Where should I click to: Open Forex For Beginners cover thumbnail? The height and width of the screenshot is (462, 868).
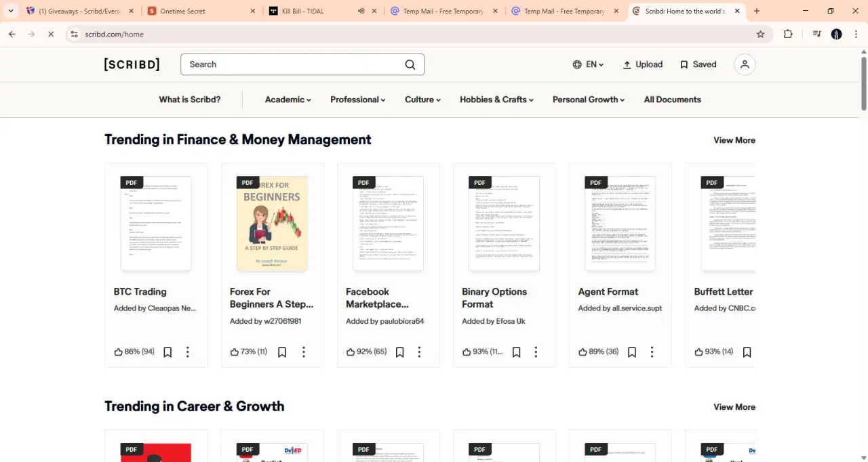[272, 224]
